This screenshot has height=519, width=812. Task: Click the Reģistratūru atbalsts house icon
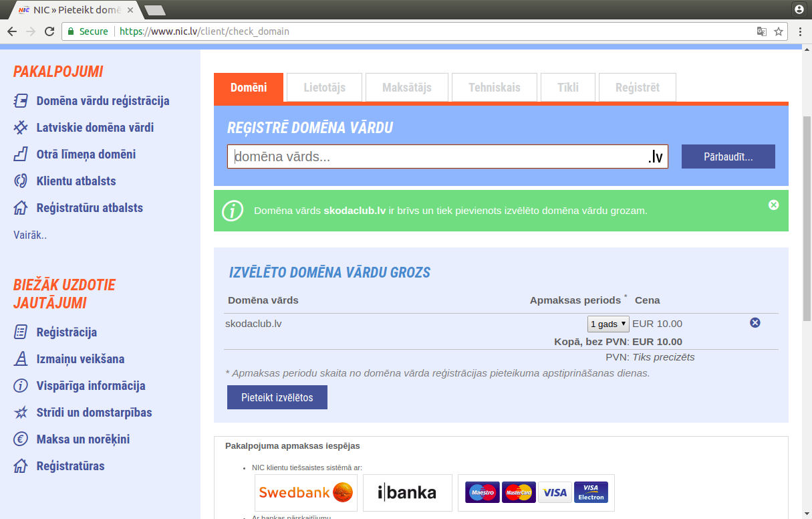[21, 208]
